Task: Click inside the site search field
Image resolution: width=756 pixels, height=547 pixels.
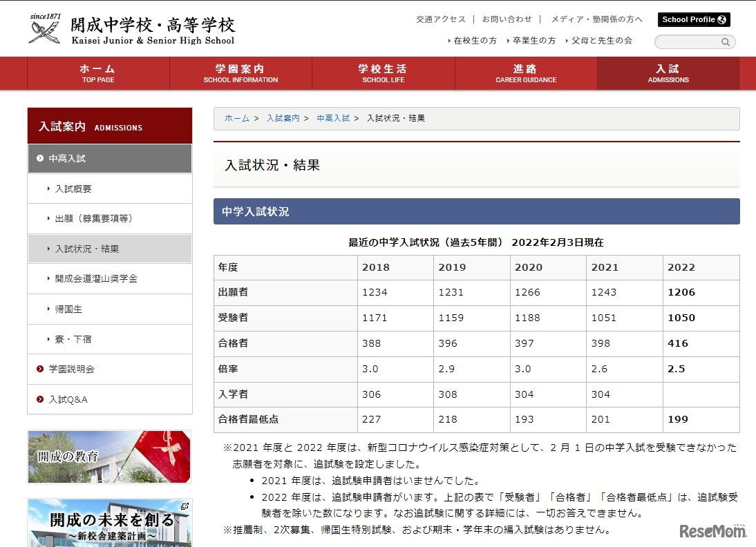Action: pyautogui.click(x=688, y=42)
